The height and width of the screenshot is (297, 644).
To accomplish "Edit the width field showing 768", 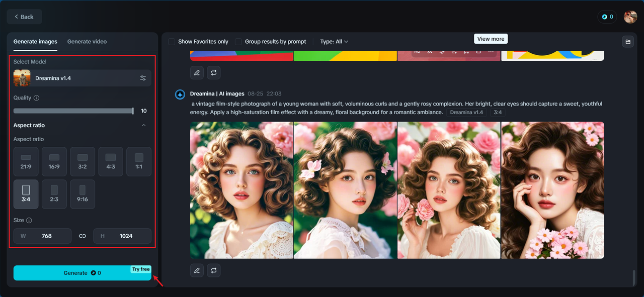I will (x=42, y=236).
